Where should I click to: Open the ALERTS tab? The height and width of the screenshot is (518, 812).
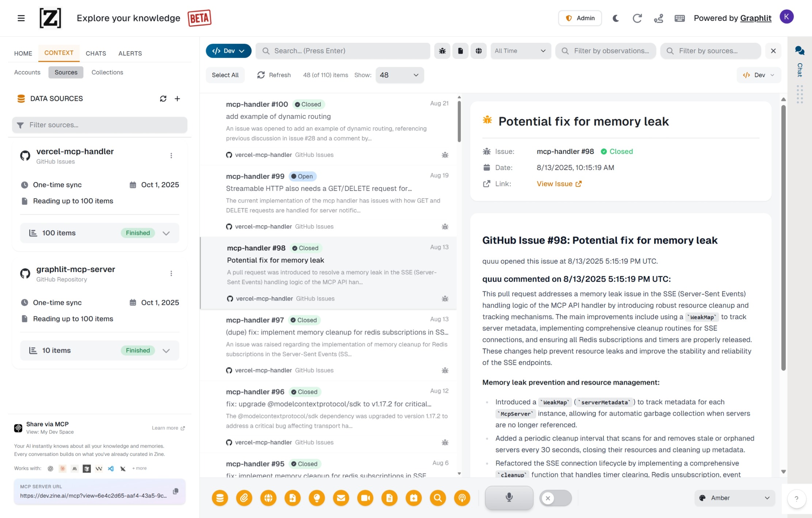click(x=130, y=53)
